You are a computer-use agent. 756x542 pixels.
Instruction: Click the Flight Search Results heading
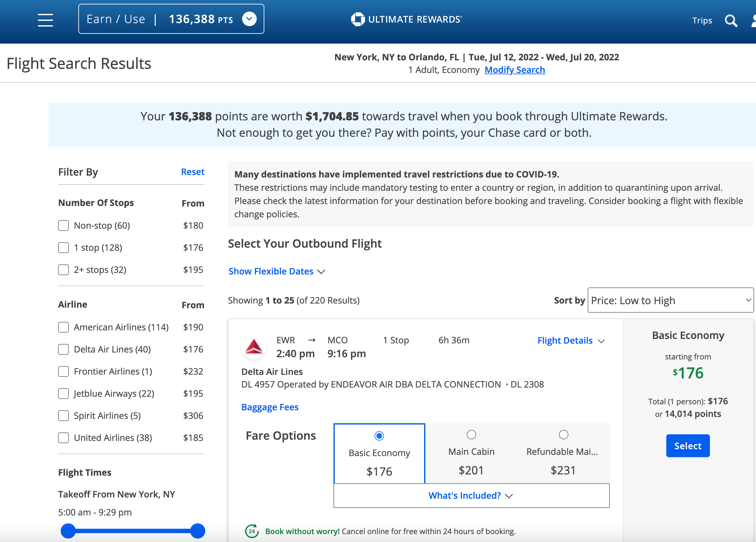(x=79, y=63)
